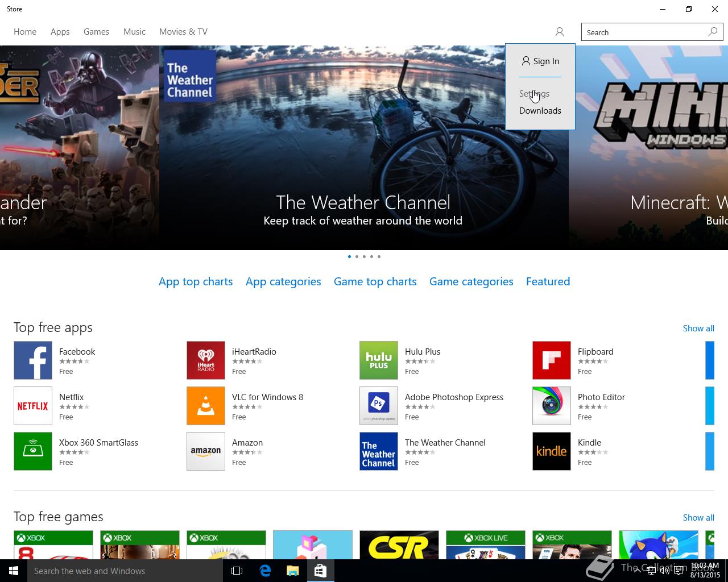Open the Adobe Photoshop Express icon
The height and width of the screenshot is (582, 728).
[x=379, y=406]
